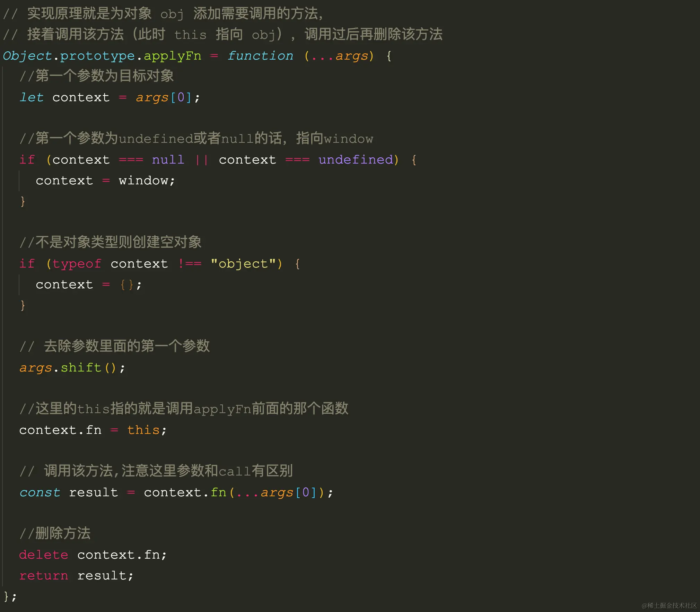Click the ...args rest parameter in the function signature

339,56
